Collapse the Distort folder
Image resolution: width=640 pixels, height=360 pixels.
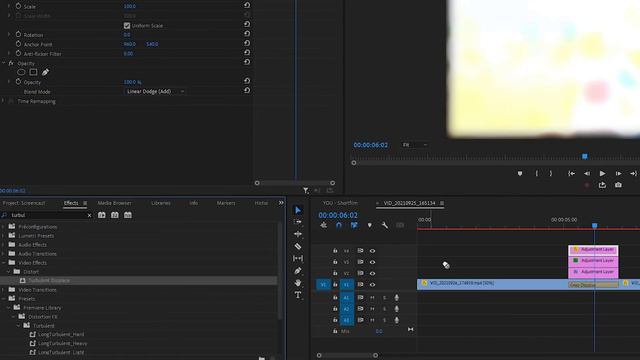(9, 271)
